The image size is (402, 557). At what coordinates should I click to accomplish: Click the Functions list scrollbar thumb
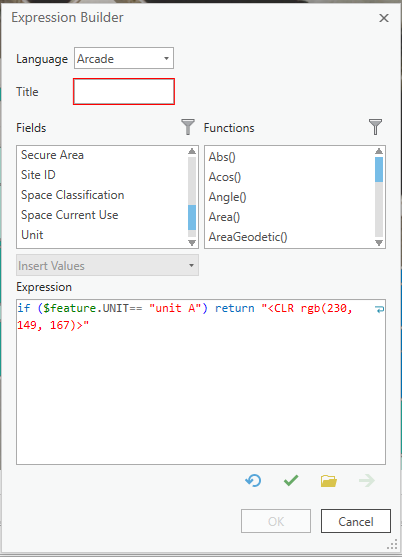tap(379, 169)
